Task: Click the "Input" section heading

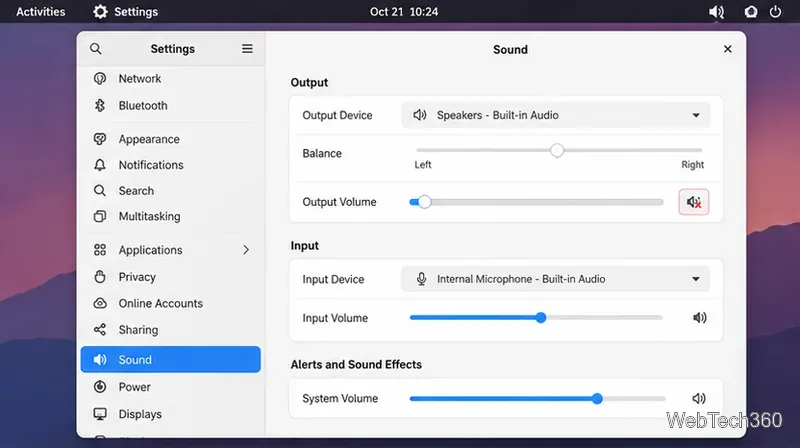Action: click(305, 245)
